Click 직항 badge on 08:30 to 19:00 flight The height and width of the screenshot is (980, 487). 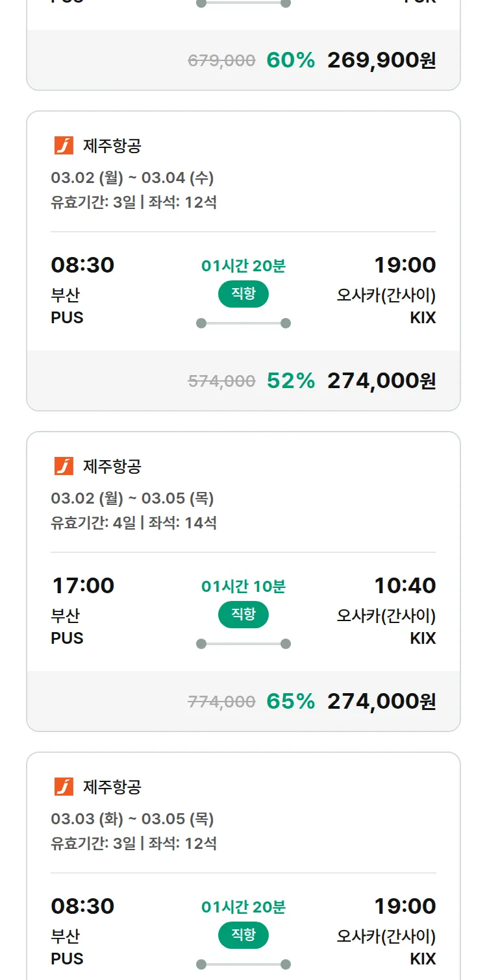click(x=243, y=294)
